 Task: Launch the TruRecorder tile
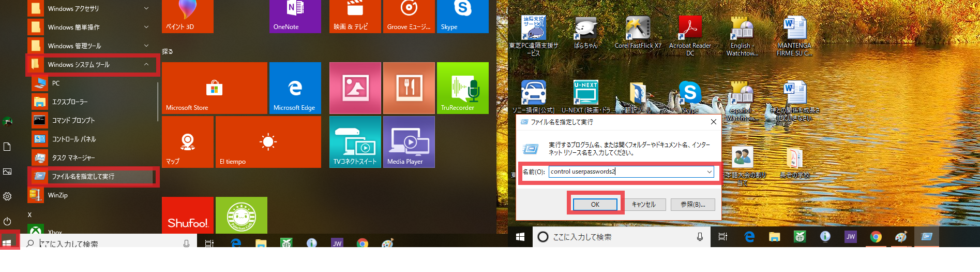tap(463, 88)
